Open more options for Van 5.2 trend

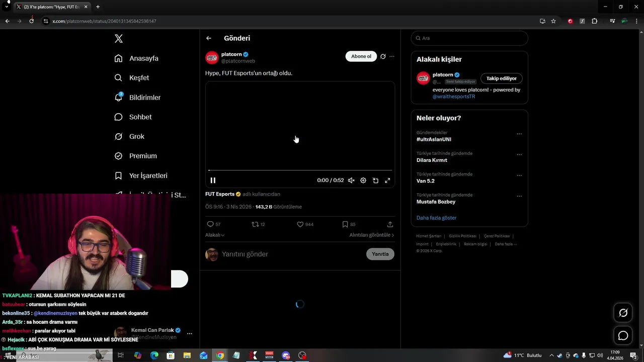[519, 175]
